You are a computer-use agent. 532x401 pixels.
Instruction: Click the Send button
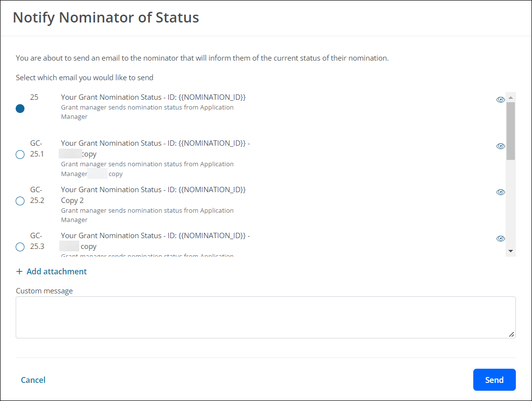point(494,379)
